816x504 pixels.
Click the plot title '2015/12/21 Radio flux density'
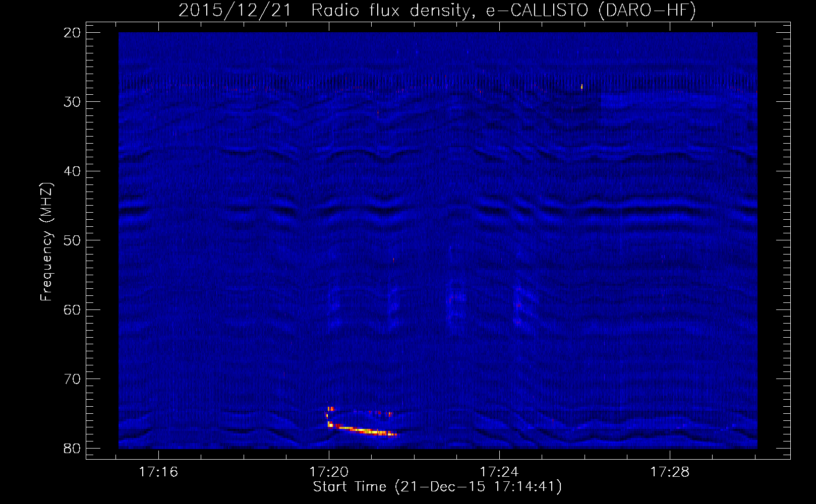pyautogui.click(x=437, y=10)
